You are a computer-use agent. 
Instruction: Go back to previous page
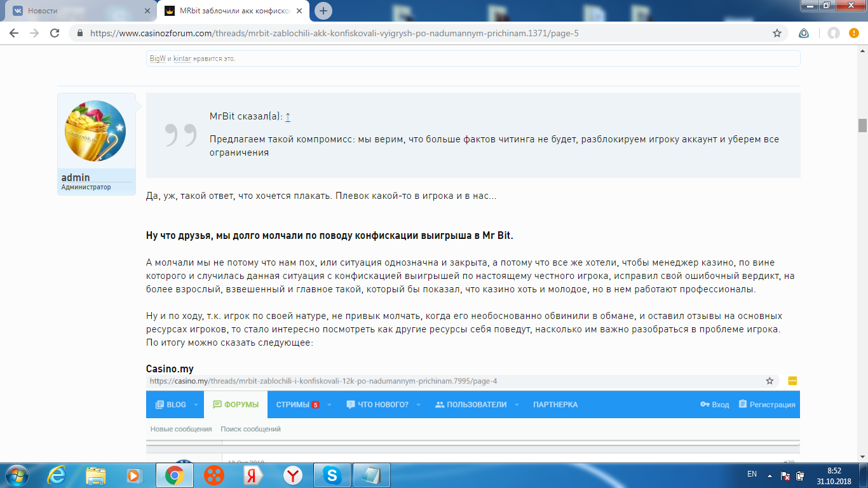tap(14, 33)
